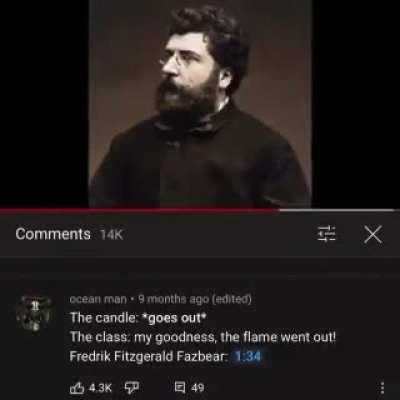The image size is (400, 400).
Task: Open the comment's three-dot options menu
Action: click(x=382, y=388)
